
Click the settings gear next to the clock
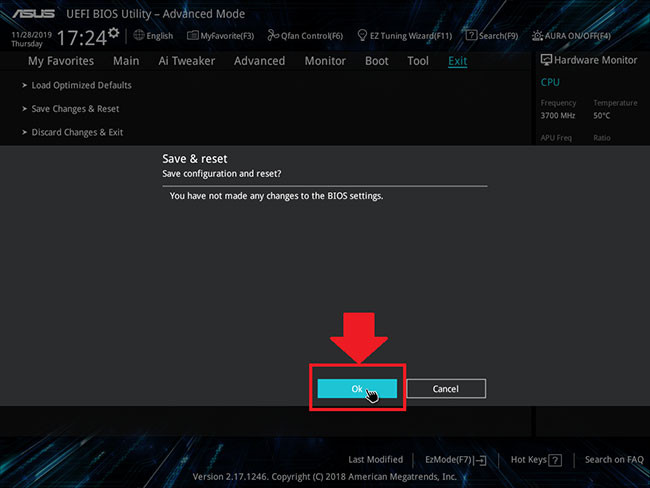[113, 33]
